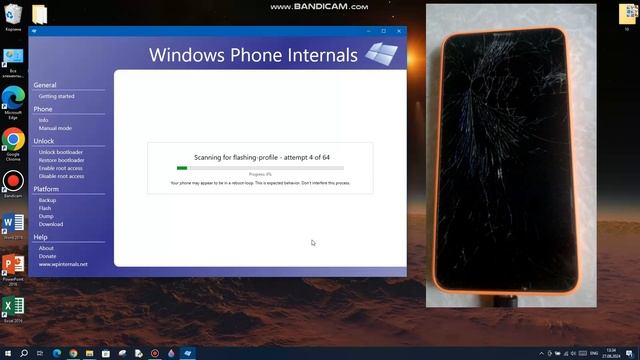Open Restore bootloader
This screenshot has height=360, width=640.
[x=61, y=160]
